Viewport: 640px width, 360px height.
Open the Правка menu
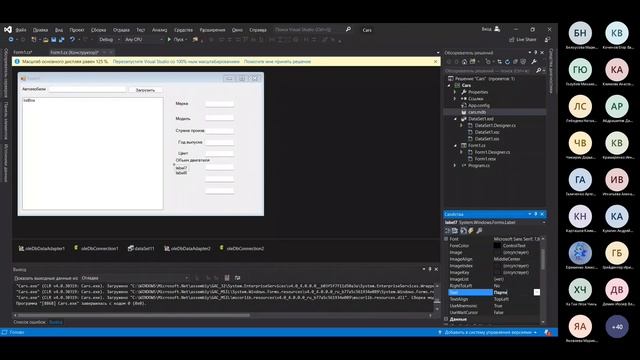point(40,30)
